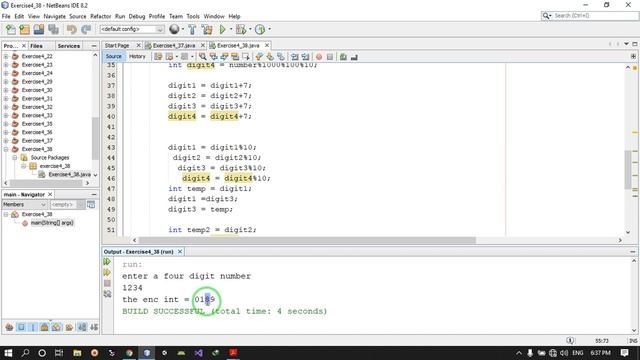
Task: Open the Run Project dropdown arrow
Action: 231,29
